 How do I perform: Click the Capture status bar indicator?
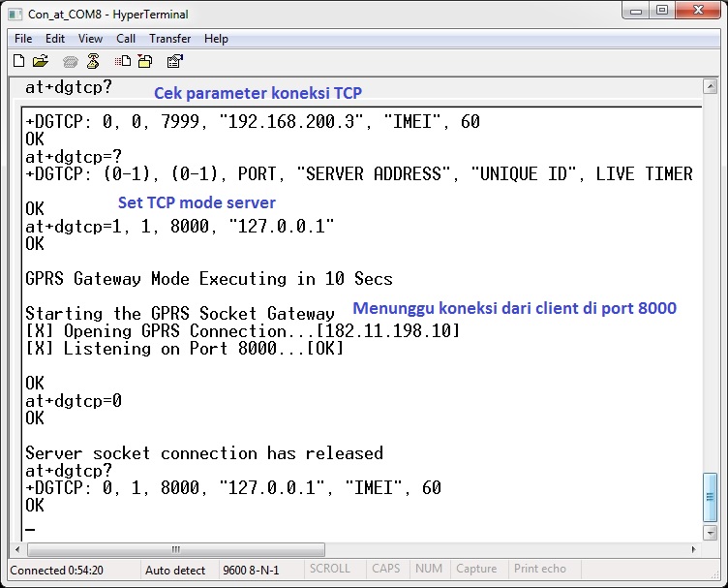[476, 570]
